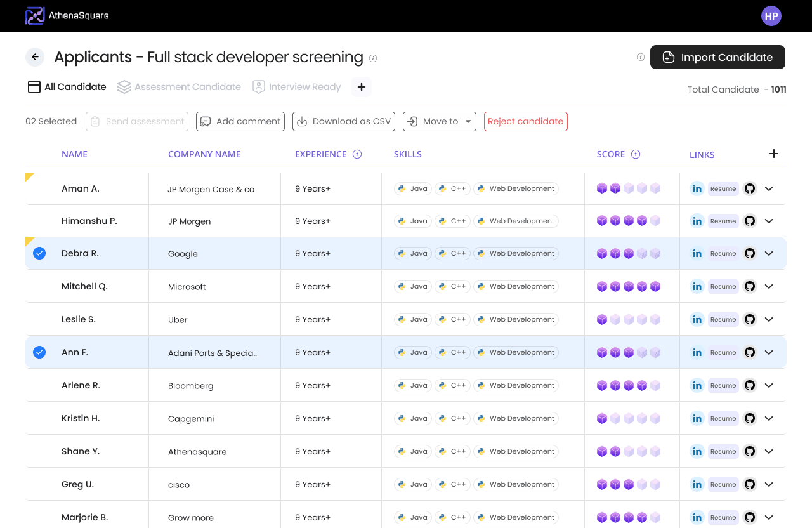Screen dimensions: 812x528
Task: Open Leslie S.'s LinkedIn icon
Action: click(697, 319)
